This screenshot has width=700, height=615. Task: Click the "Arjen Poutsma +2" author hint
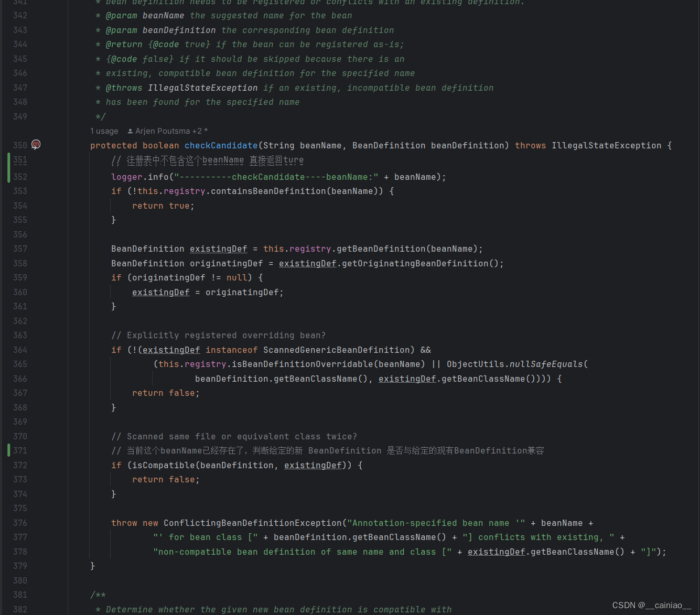pos(167,131)
